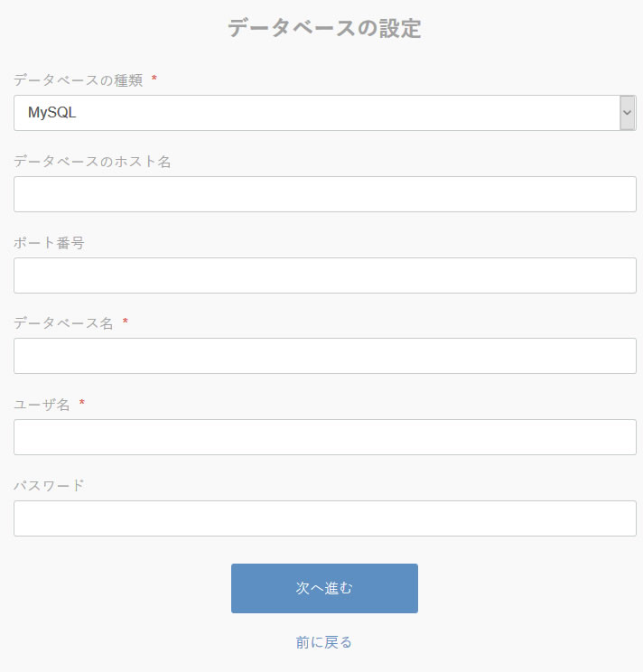This screenshot has height=672, width=643.
Task: Click into the ポート番号 text box
Action: pyautogui.click(x=325, y=275)
